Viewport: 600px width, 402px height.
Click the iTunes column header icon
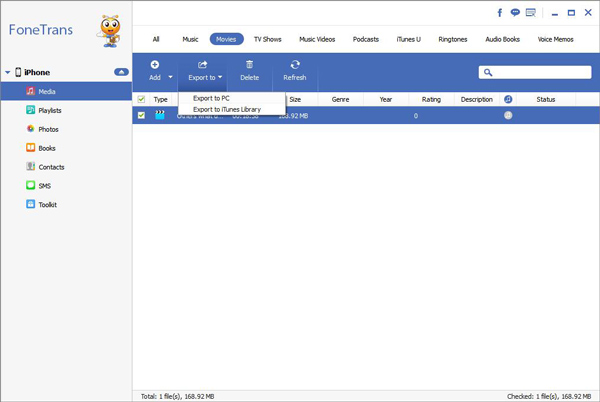(x=508, y=99)
